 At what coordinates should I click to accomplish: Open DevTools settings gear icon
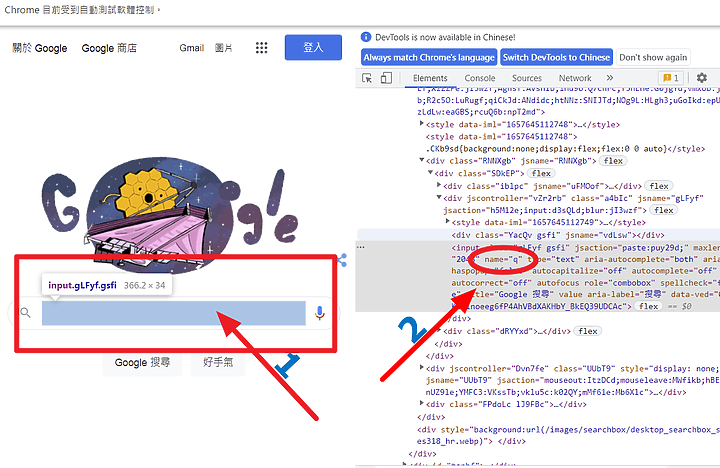coord(702,78)
